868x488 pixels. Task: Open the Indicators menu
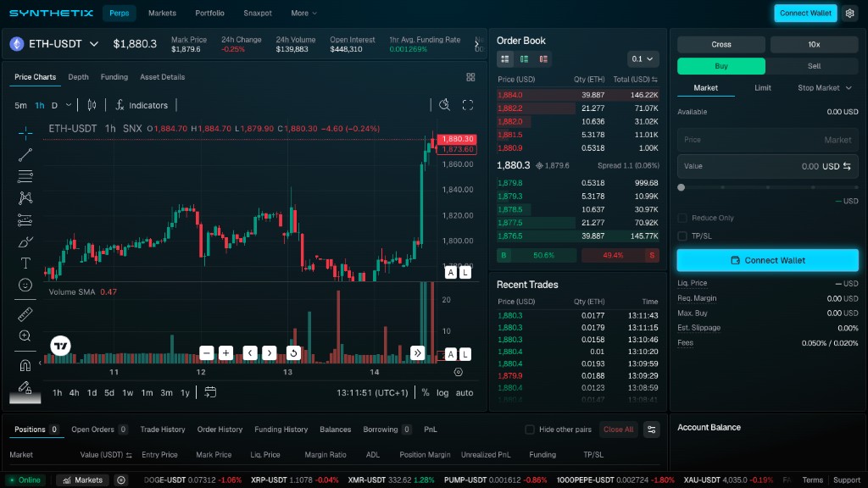click(x=142, y=105)
